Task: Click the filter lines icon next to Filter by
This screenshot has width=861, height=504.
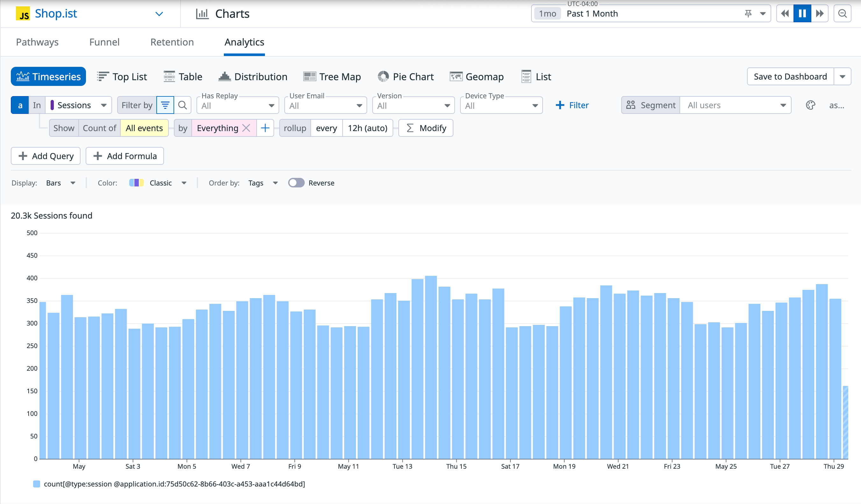Action: [x=165, y=105]
